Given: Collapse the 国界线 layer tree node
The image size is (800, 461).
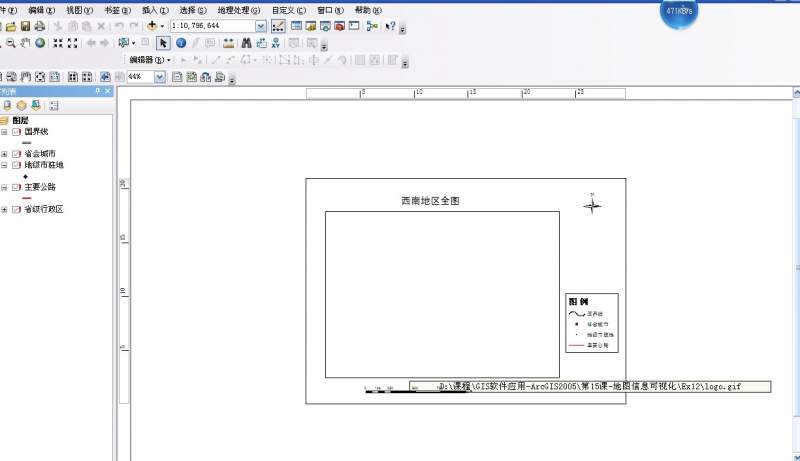Looking at the screenshot, I should pos(4,132).
